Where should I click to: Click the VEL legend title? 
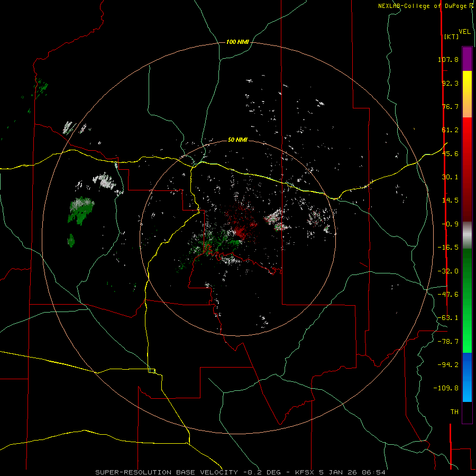pos(465,32)
